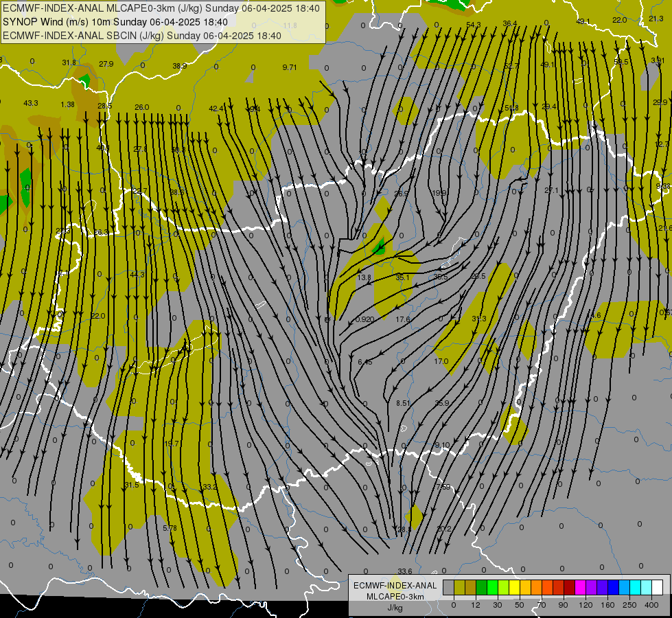Image resolution: width=672 pixels, height=618 pixels.
Task: Click the 28.5 grid value
Action: pos(104,106)
